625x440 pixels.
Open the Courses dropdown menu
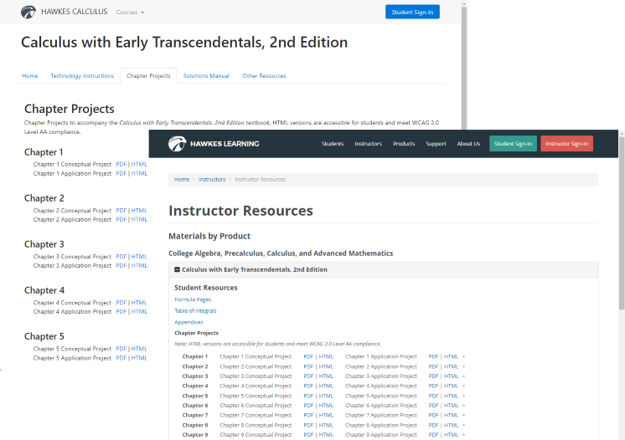coord(129,12)
